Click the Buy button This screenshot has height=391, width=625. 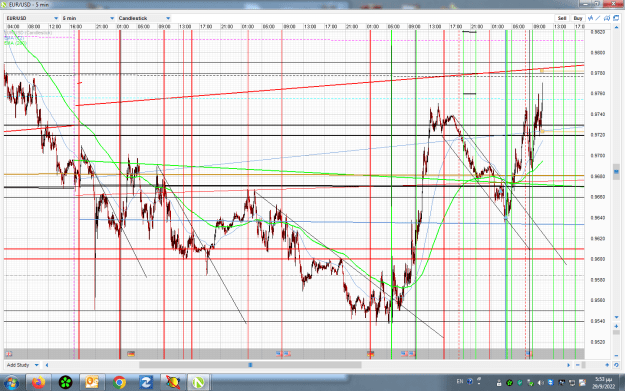578,18
